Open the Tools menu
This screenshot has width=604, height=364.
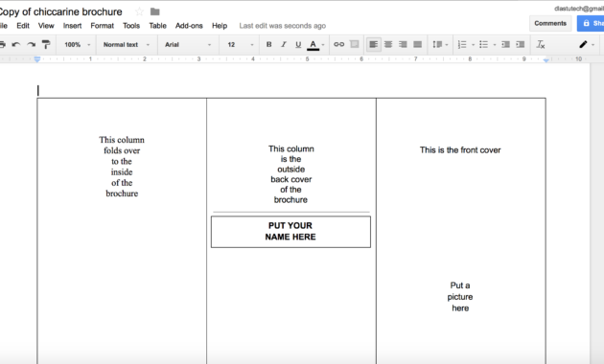(131, 26)
